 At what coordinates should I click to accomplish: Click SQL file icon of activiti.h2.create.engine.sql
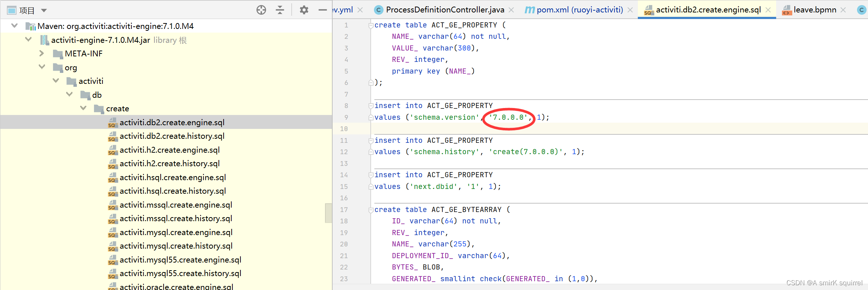113,150
